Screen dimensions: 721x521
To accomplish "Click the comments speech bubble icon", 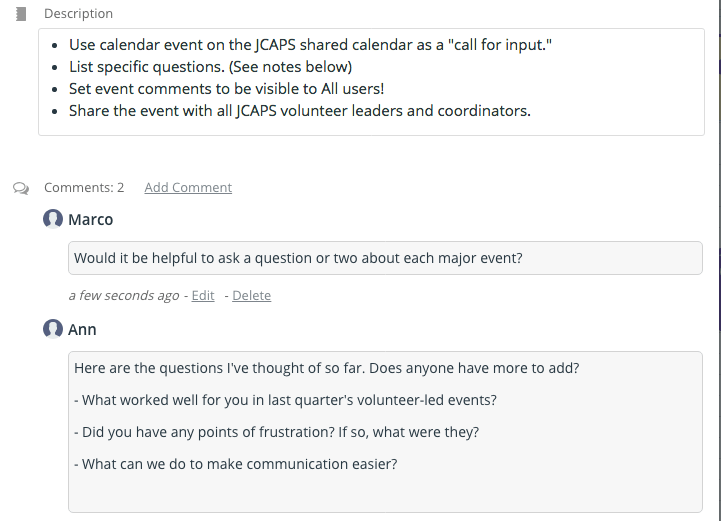I will point(21,188).
